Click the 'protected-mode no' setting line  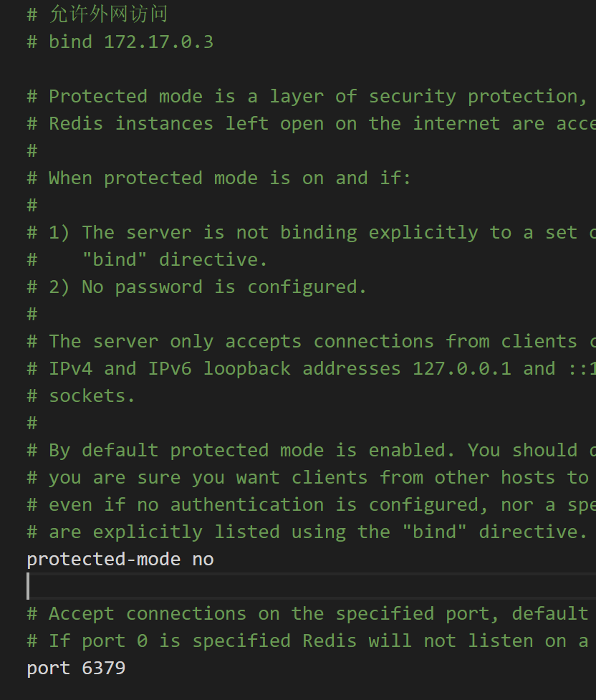(x=120, y=560)
